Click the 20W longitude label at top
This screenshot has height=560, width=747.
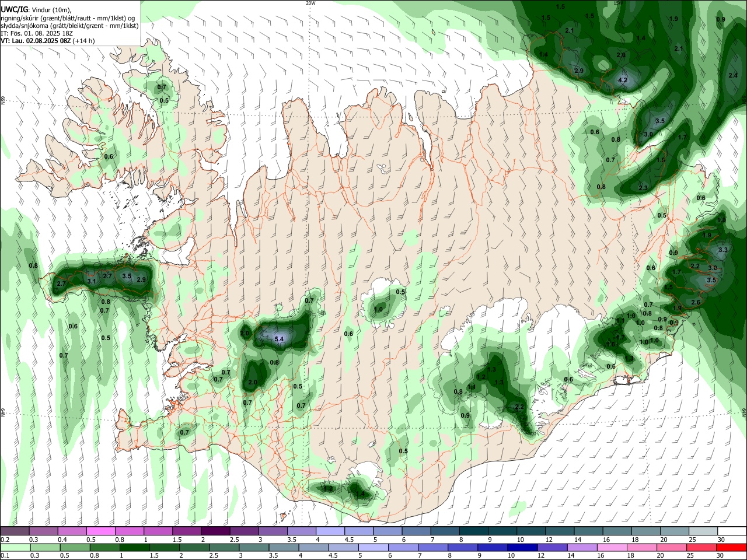310,3
